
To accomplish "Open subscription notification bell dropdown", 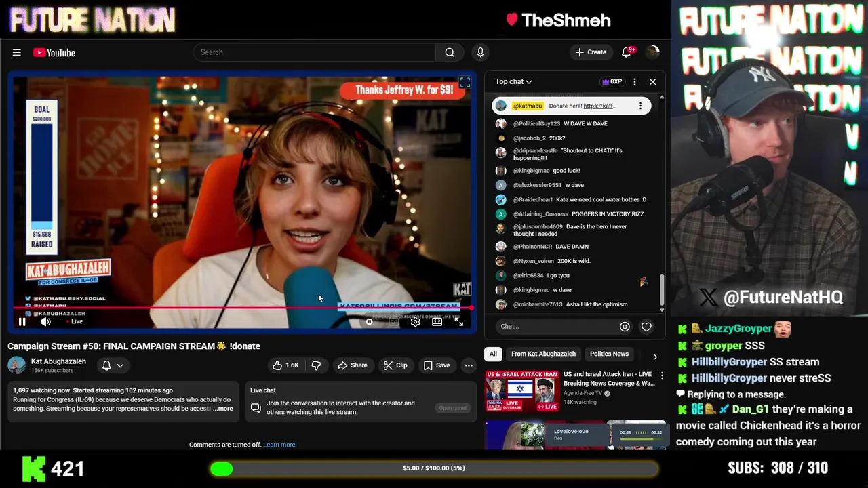I will [113, 365].
